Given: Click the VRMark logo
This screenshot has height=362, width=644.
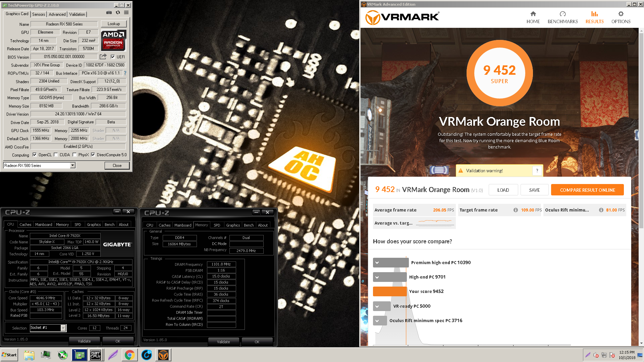Looking at the screenshot, I should coord(402,17).
